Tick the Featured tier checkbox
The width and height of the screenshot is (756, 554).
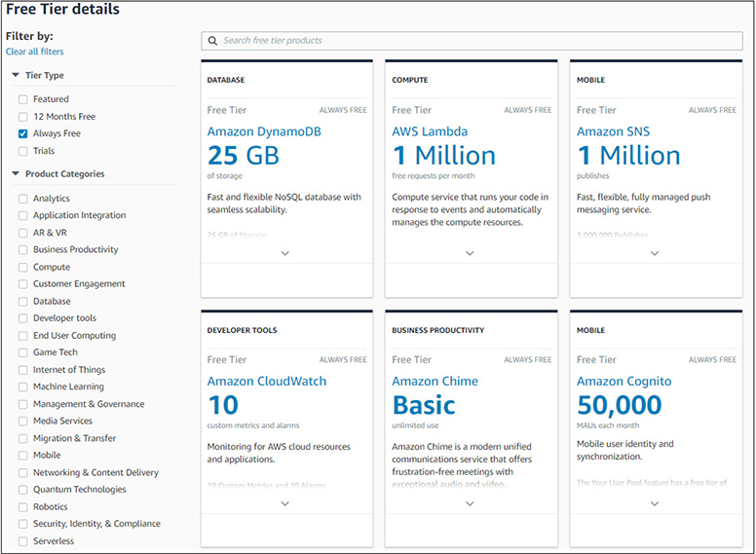point(22,99)
